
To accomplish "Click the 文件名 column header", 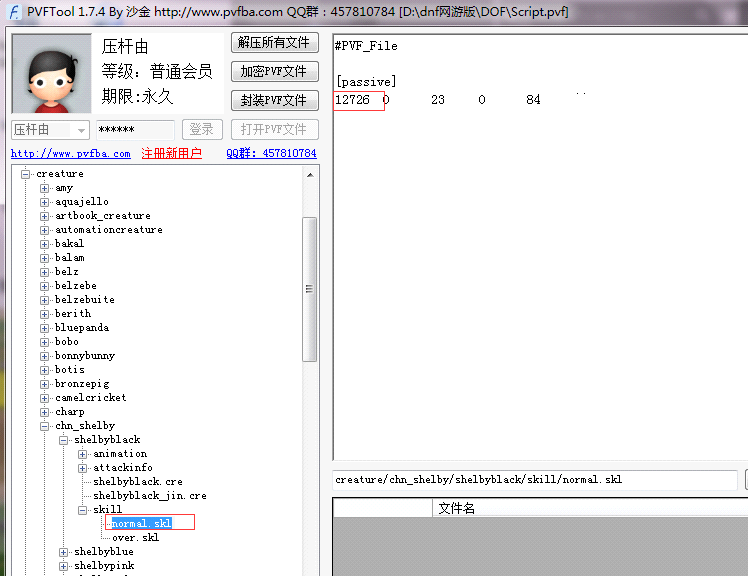I will click(457, 509).
